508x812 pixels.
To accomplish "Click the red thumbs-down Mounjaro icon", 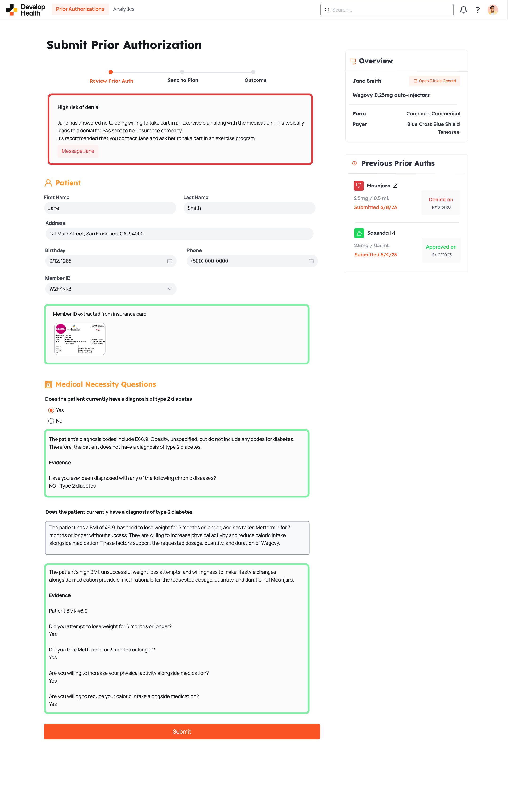I will click(358, 186).
